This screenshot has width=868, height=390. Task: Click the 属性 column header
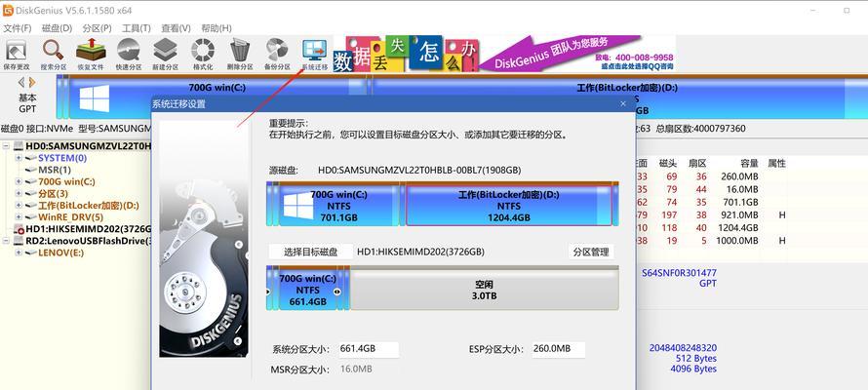[776, 163]
